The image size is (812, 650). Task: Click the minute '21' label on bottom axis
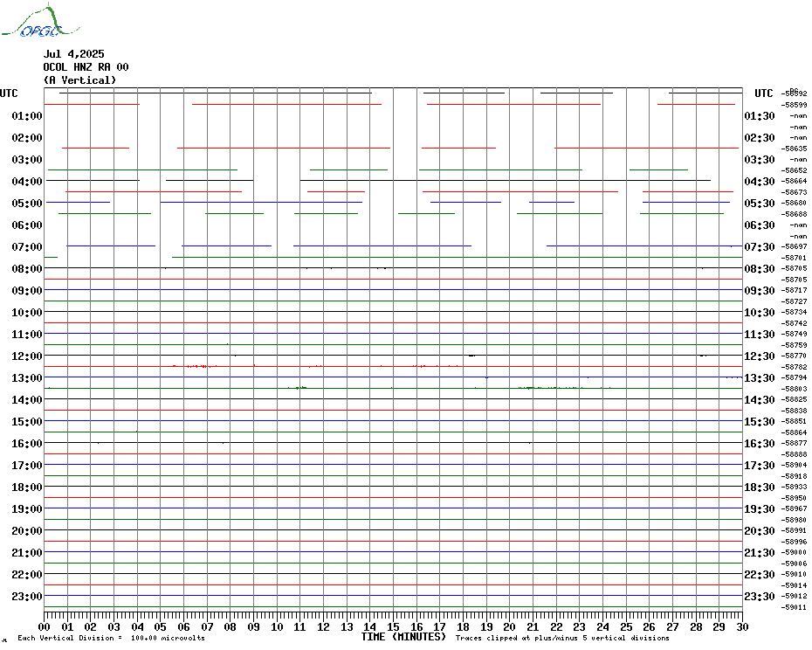533,627
